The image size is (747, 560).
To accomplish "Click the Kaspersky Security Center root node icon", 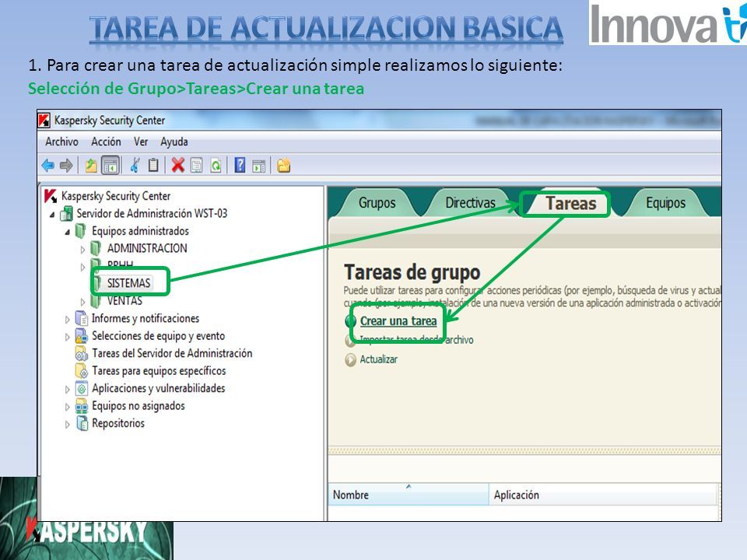I will (x=51, y=196).
